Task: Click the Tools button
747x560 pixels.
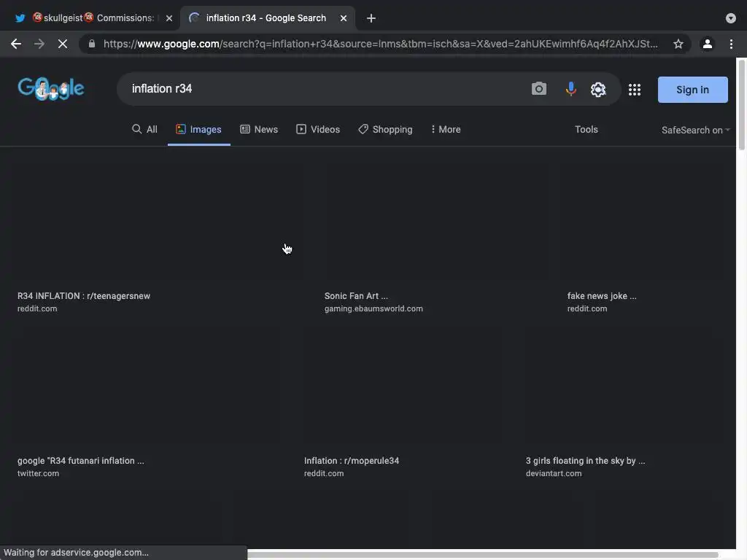Action: pyautogui.click(x=586, y=130)
